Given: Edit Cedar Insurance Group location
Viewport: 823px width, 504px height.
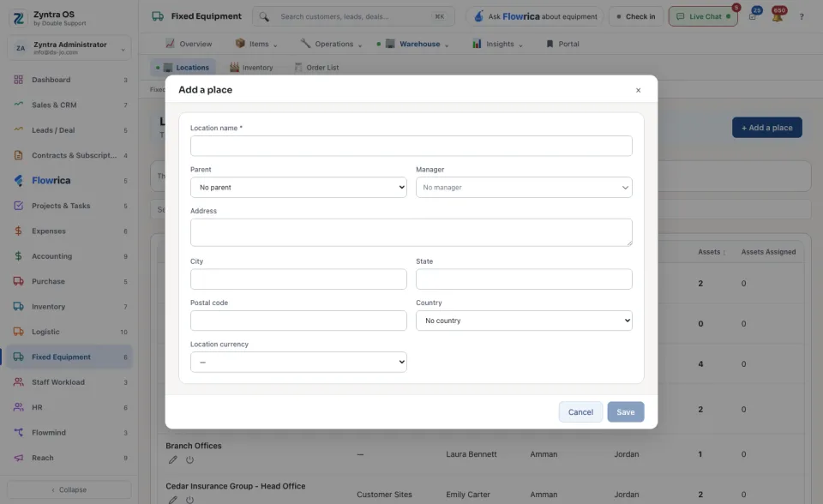Looking at the screenshot, I should 172,500.
